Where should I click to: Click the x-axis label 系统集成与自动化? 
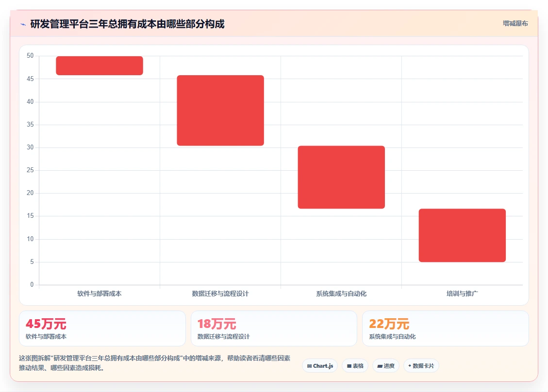pos(341,294)
